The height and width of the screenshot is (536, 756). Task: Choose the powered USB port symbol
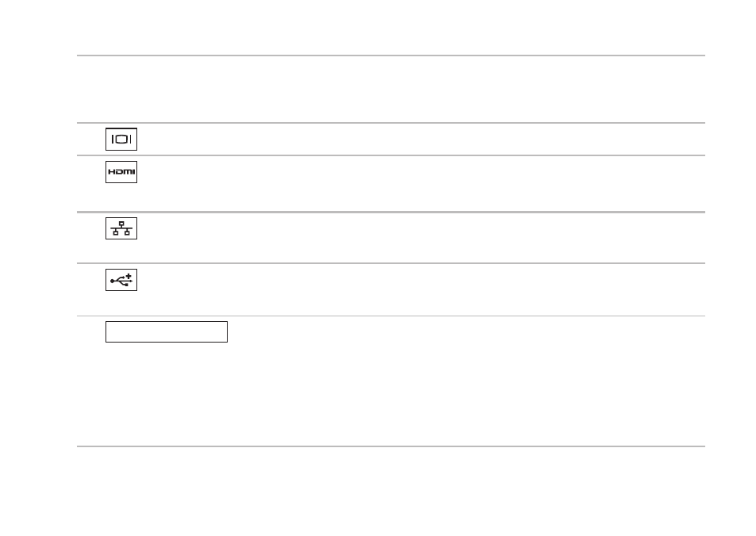point(121,280)
